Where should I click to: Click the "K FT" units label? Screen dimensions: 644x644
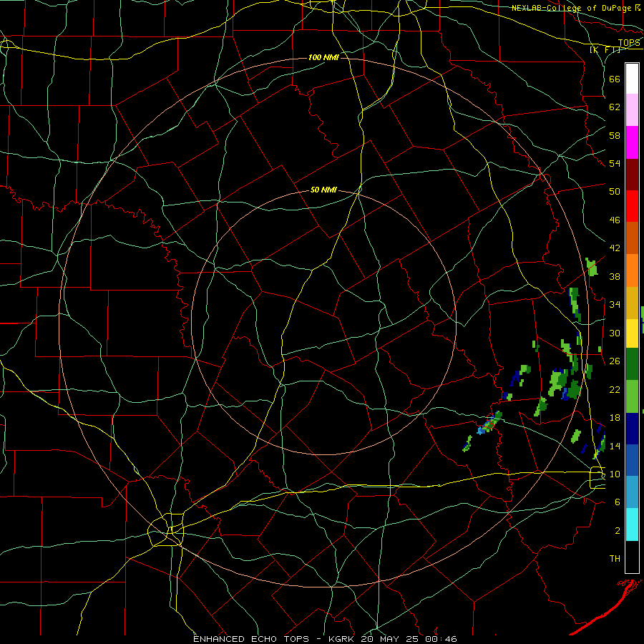point(605,49)
